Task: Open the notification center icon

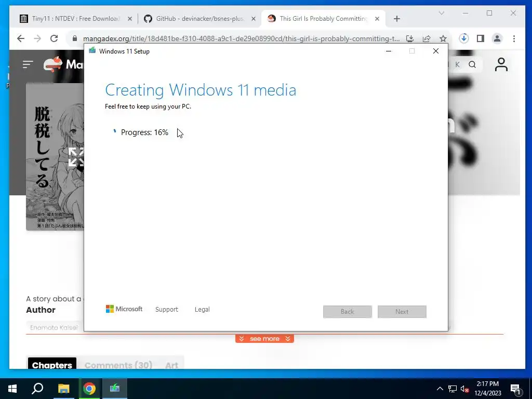Action: [516, 389]
